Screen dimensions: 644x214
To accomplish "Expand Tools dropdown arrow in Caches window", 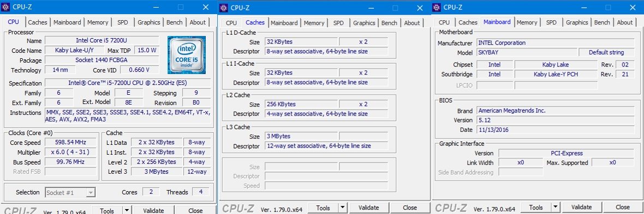I will tap(343, 208).
